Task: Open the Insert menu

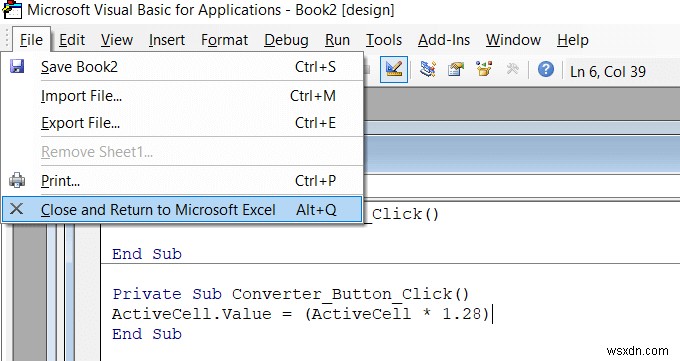Action: tap(167, 40)
